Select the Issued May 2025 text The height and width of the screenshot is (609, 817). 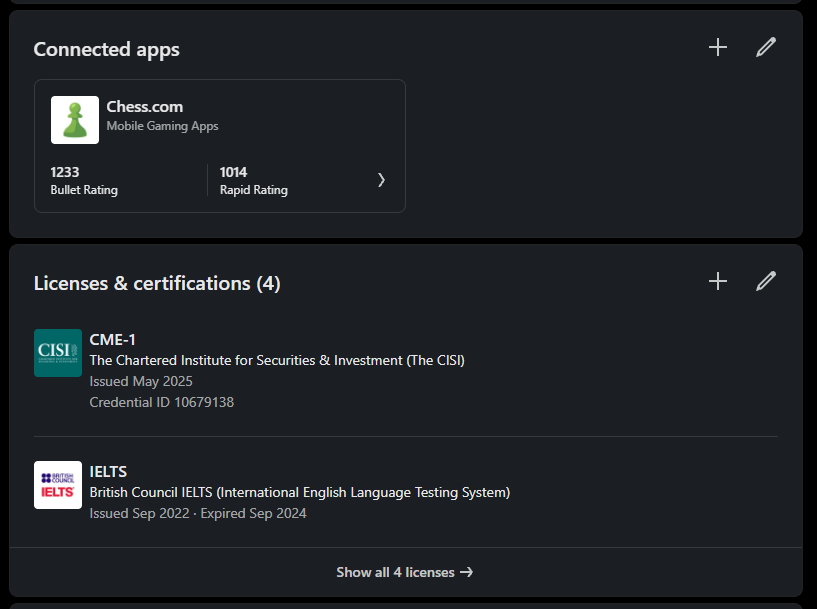[x=141, y=381]
